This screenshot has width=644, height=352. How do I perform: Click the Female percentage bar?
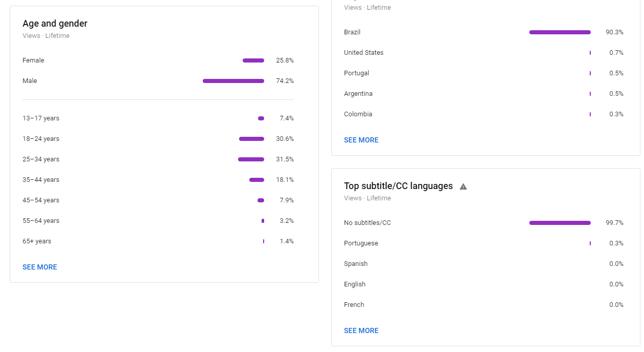pyautogui.click(x=253, y=60)
